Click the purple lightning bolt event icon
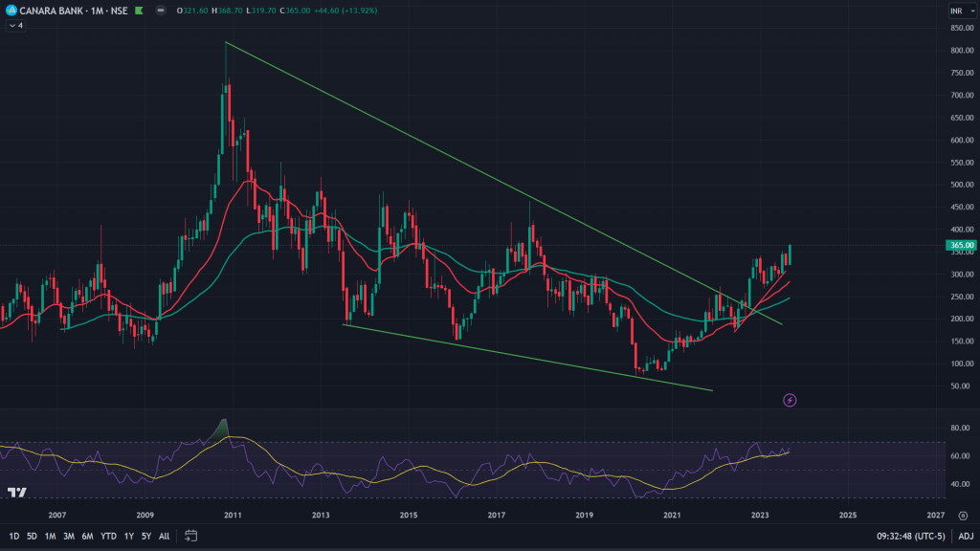The width and height of the screenshot is (980, 551). (x=791, y=399)
